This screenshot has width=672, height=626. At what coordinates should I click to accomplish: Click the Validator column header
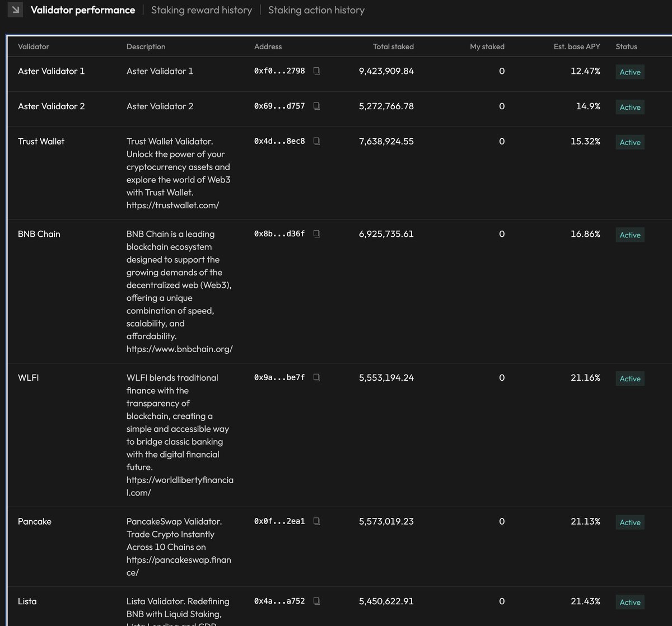click(34, 46)
